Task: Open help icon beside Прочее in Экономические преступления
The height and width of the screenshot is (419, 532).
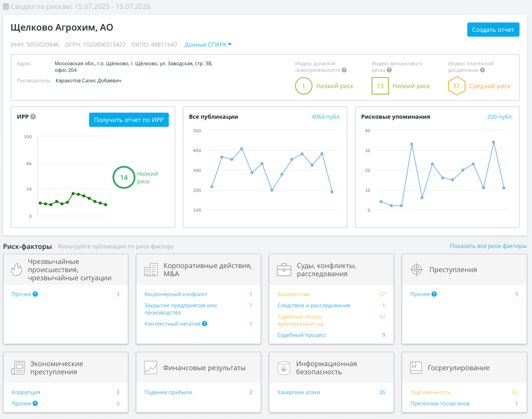Action: pos(35,403)
